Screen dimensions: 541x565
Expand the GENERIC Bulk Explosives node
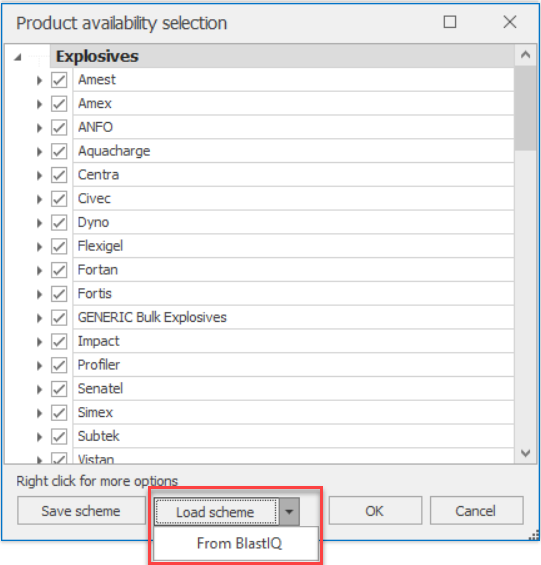(x=39, y=318)
